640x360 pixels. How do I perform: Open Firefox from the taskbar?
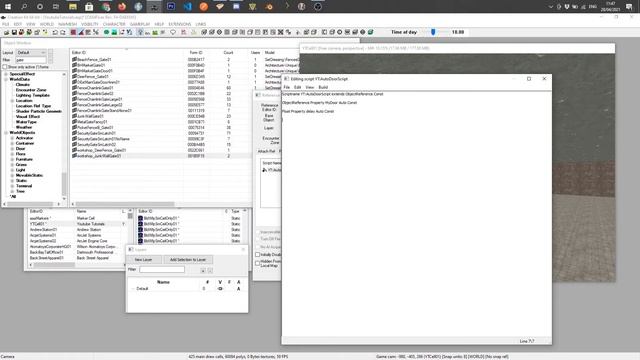122,7
